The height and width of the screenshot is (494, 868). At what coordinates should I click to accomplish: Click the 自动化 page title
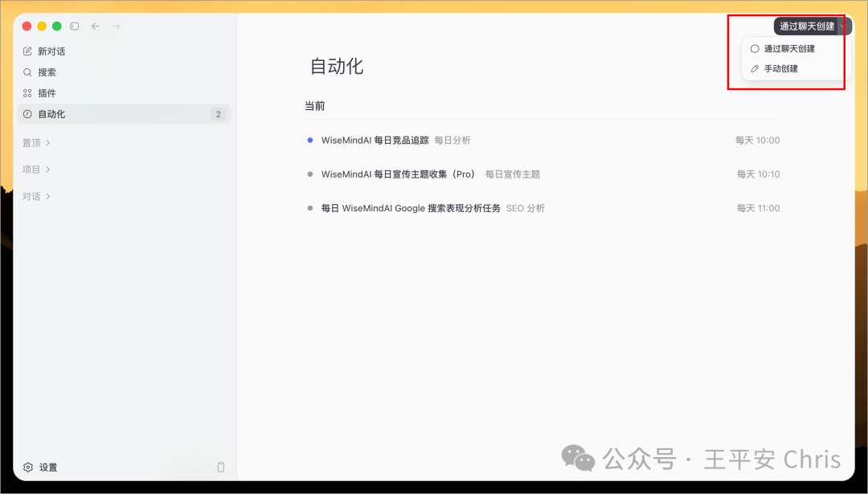[x=337, y=67]
